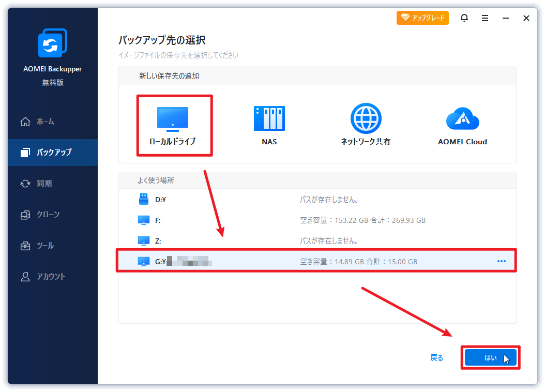Viewport: 545px width, 392px height.
Task: Click the clone icon in sidebar
Action: click(25, 215)
